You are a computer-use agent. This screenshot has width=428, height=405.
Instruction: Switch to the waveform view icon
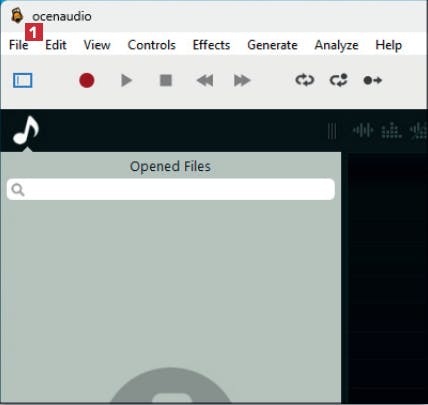pos(363,130)
